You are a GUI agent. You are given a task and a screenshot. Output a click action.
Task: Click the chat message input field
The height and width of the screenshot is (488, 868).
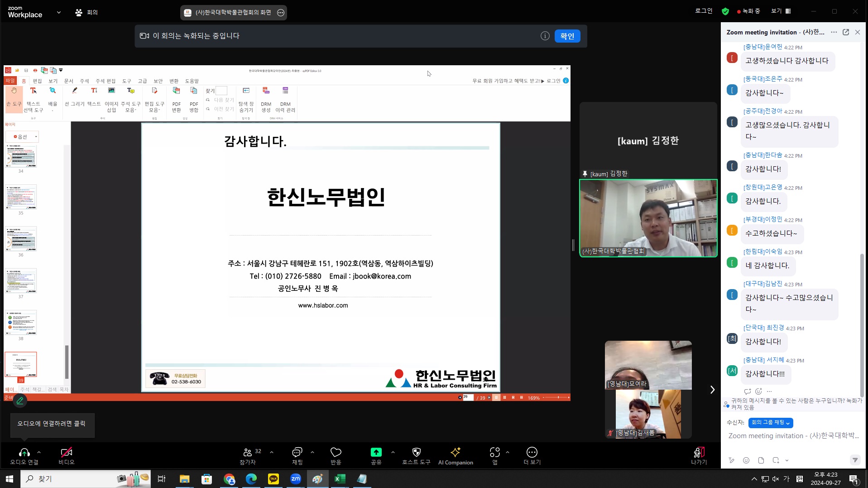(x=793, y=436)
